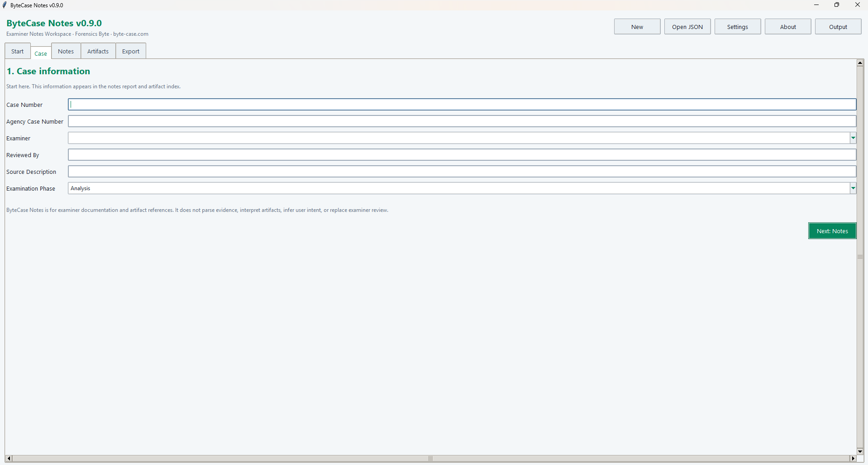Click the '1. Case information' heading
Screen dimensions: 868x465
[48, 71]
